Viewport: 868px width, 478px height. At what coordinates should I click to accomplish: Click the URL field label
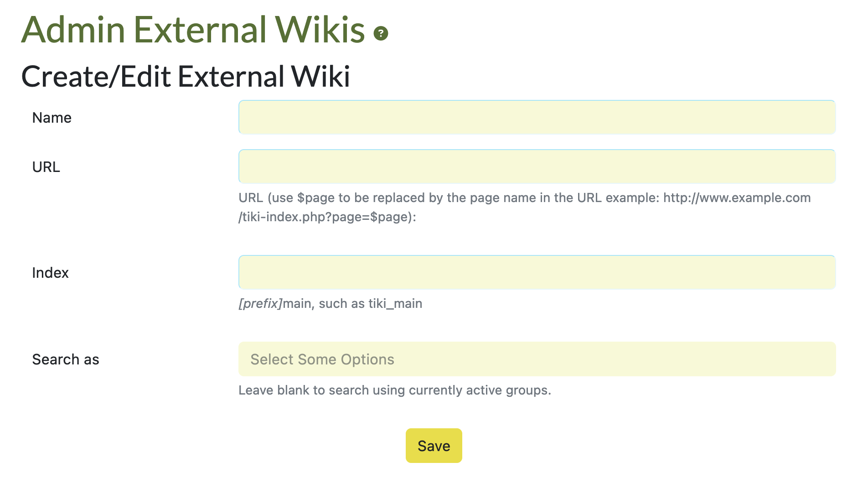point(46,167)
